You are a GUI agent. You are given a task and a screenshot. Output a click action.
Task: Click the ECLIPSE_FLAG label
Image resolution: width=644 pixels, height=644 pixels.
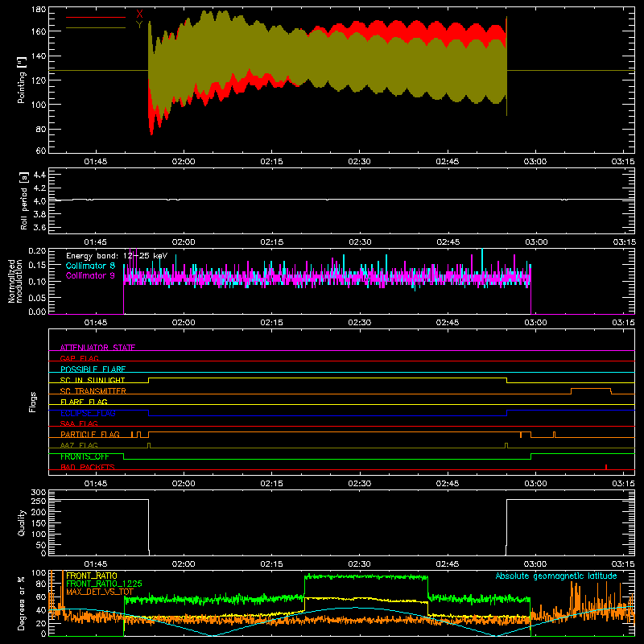[x=88, y=413]
